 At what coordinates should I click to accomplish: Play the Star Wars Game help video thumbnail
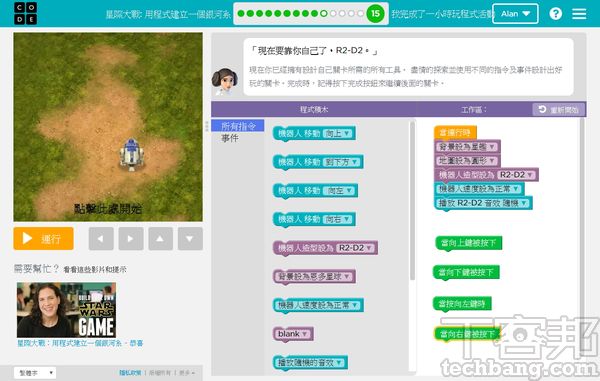(66, 310)
